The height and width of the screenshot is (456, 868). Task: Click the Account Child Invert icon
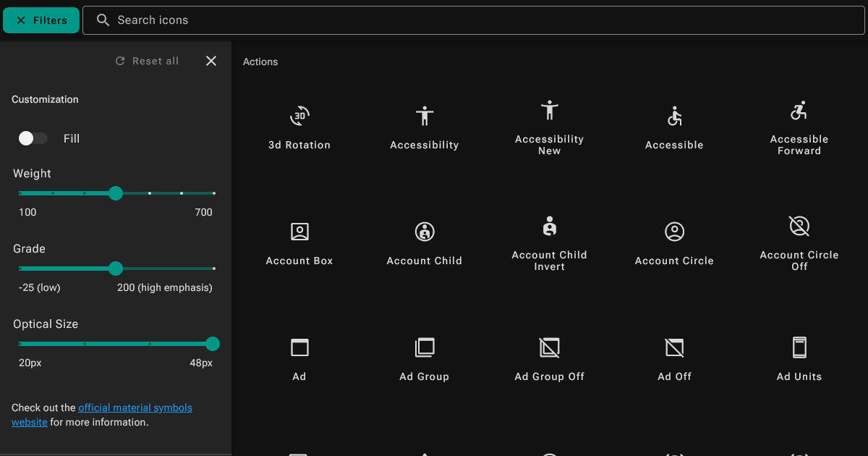click(549, 226)
